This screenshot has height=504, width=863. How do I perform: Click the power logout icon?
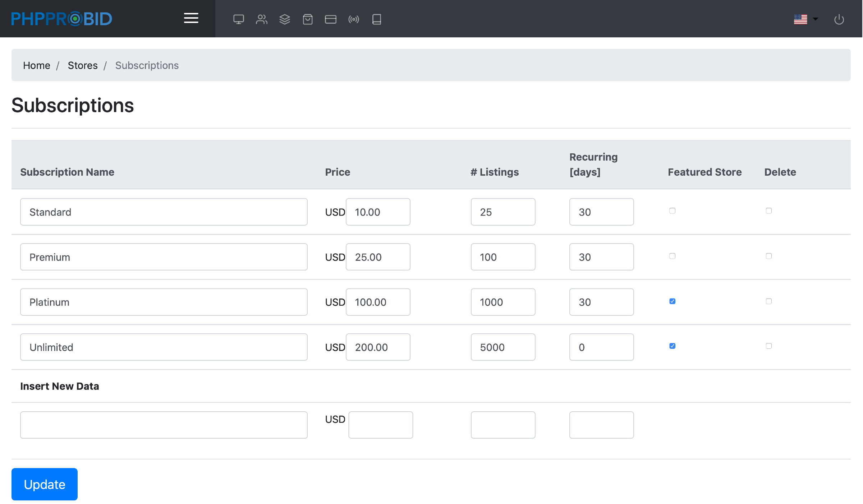point(839,19)
